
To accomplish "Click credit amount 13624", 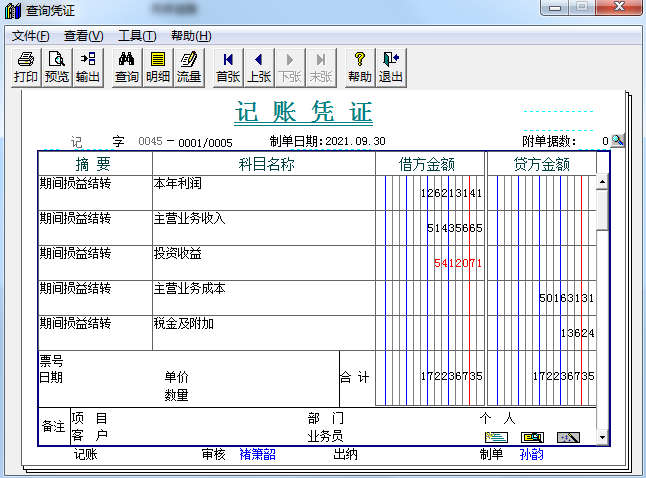I will [577, 333].
